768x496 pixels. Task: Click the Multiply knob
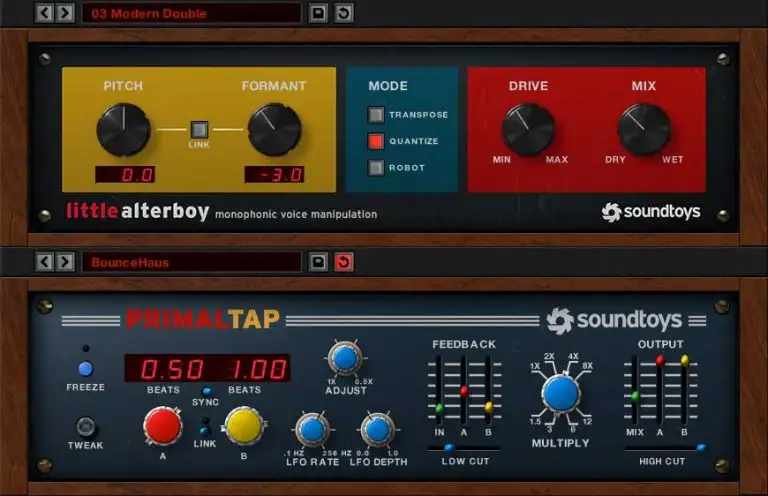(x=561, y=394)
